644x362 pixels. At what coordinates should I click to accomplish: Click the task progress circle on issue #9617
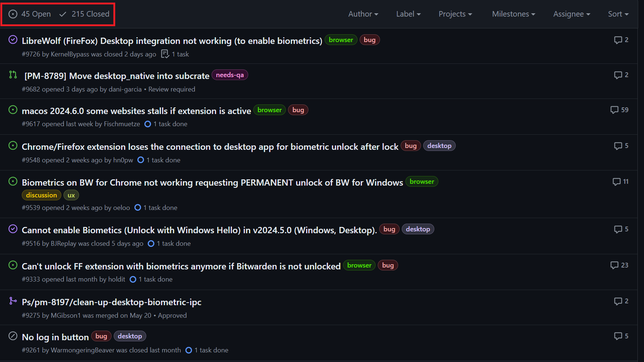148,124
